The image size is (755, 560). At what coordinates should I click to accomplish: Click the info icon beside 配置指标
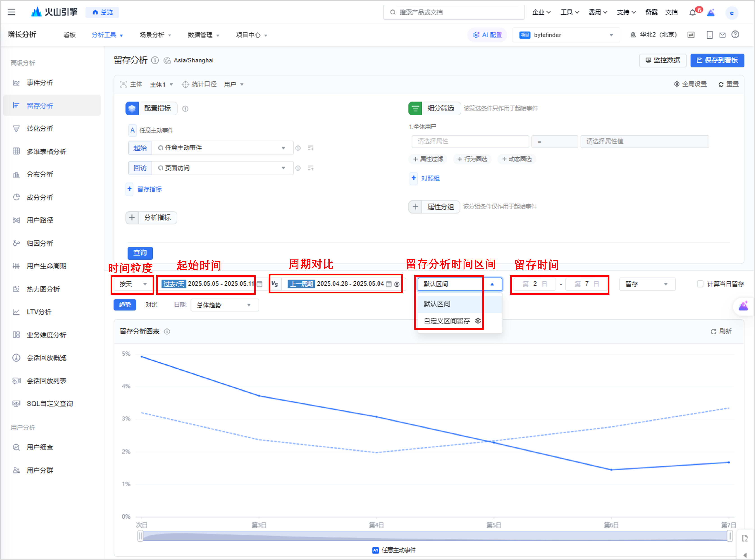click(x=185, y=109)
